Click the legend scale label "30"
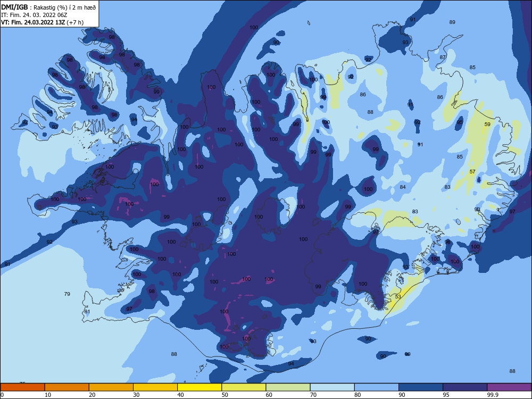 (x=136, y=395)
